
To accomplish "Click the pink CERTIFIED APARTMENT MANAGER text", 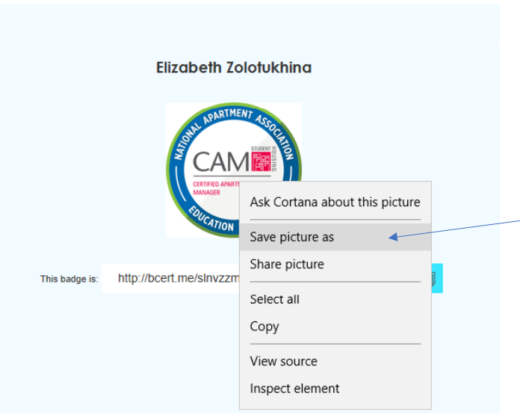I will click(216, 188).
